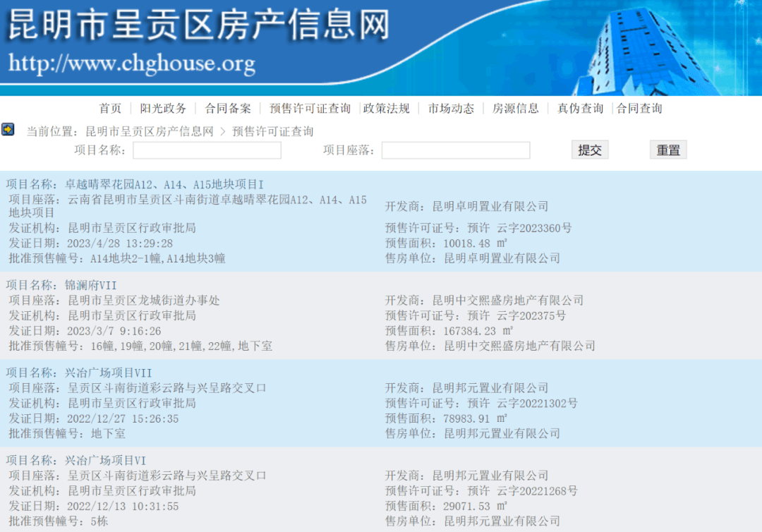This screenshot has height=532, width=762.
Task: Go to 合同备案 page
Action: tap(228, 109)
